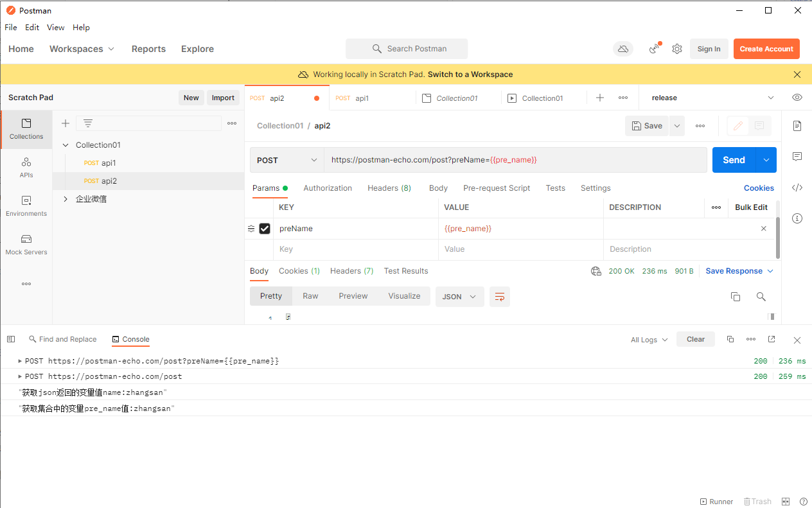Screen dimensions: 812x508
Task: Copy response body with copy icon
Action: [x=736, y=297]
